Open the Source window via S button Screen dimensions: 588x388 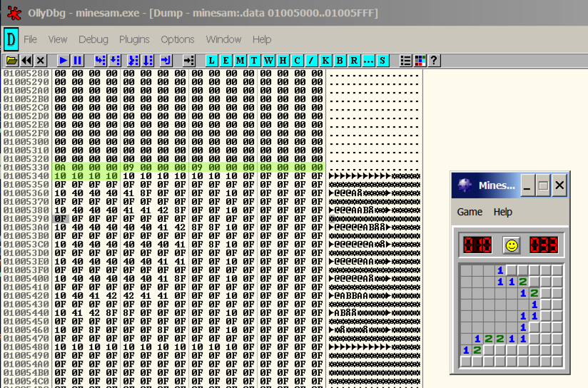(383, 61)
